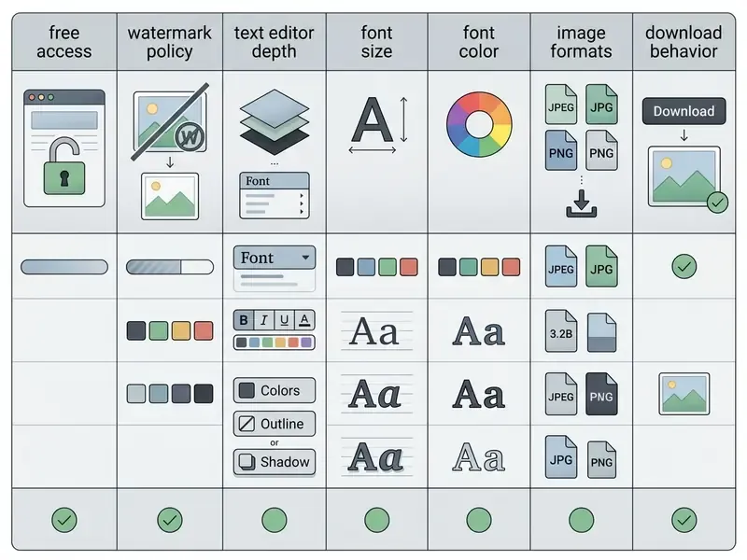Open the rainbow color wheel
Viewport: 747px width, 560px height.
pos(479,124)
